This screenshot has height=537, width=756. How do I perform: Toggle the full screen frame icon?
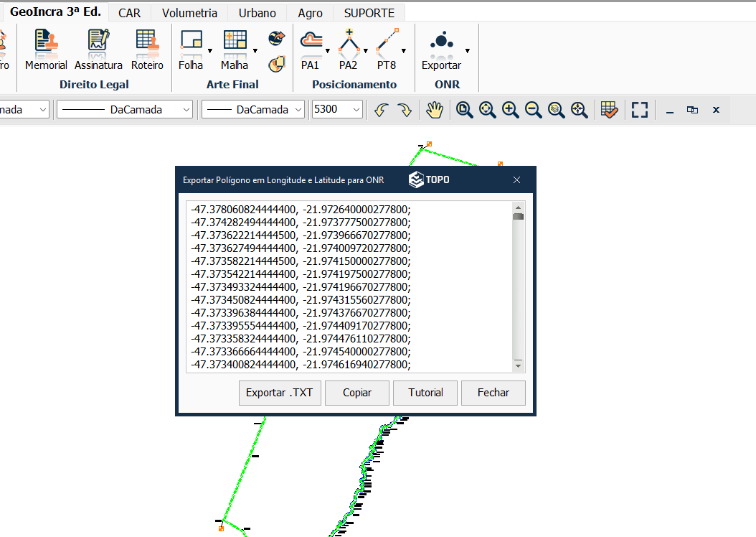pyautogui.click(x=639, y=110)
